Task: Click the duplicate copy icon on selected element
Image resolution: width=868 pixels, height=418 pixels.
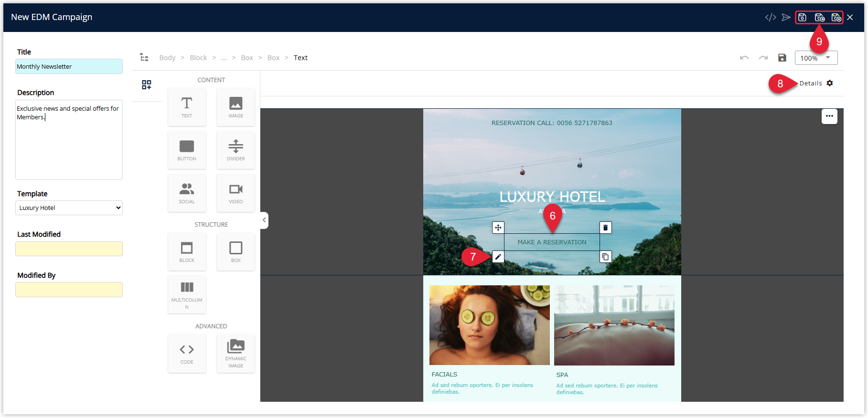Action: [x=605, y=257]
